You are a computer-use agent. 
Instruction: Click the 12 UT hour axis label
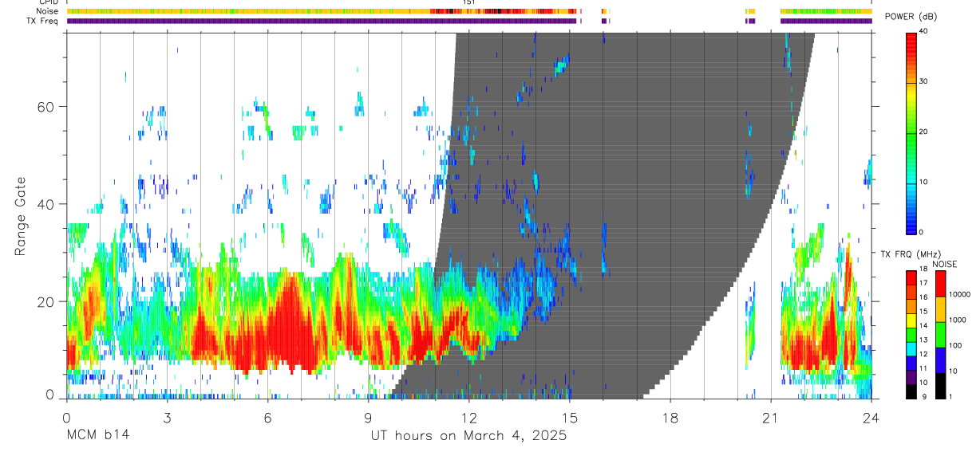point(469,417)
